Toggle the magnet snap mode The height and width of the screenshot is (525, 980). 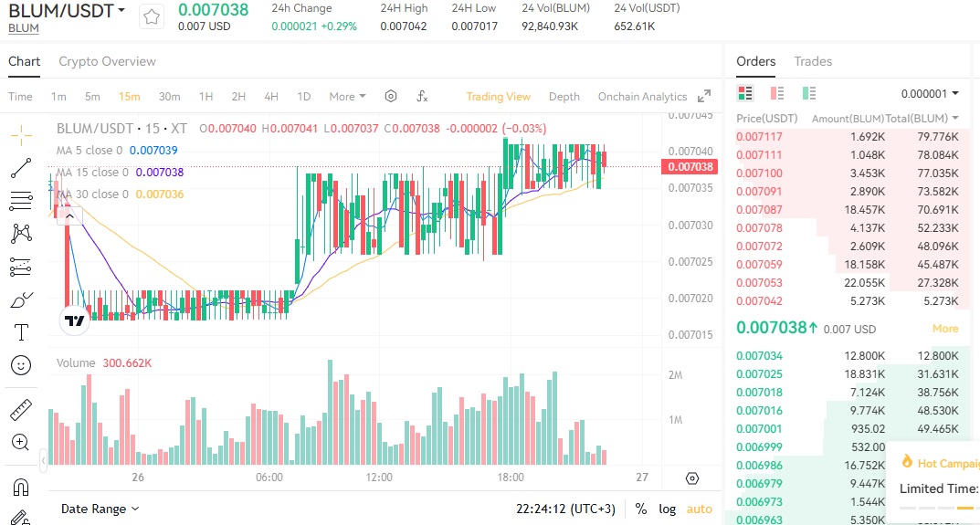pos(21,487)
